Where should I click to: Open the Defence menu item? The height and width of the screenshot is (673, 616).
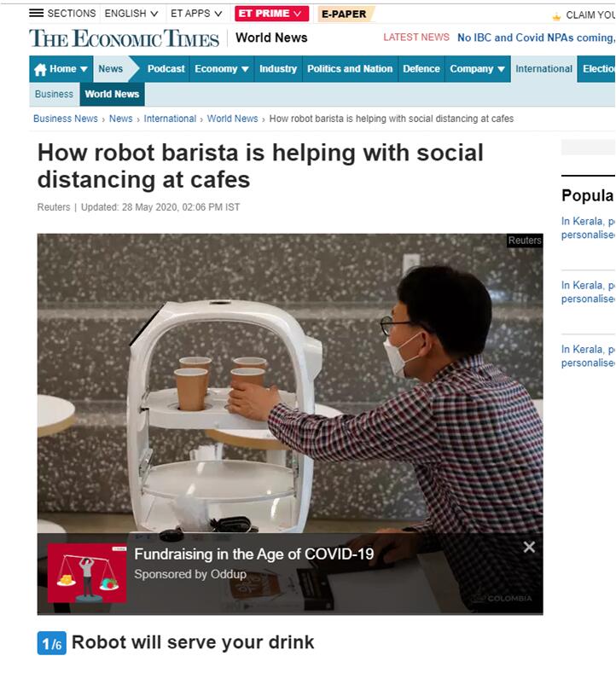click(421, 69)
